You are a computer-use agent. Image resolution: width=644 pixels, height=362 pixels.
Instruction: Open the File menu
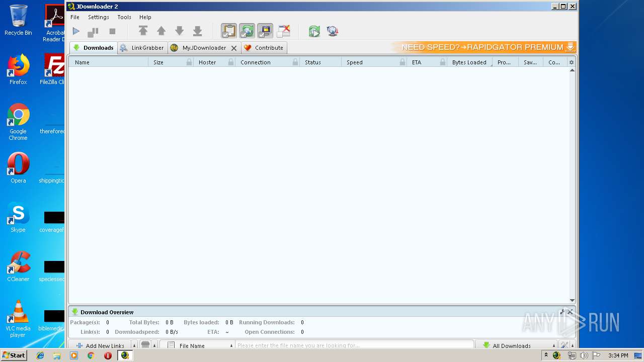pyautogui.click(x=75, y=17)
